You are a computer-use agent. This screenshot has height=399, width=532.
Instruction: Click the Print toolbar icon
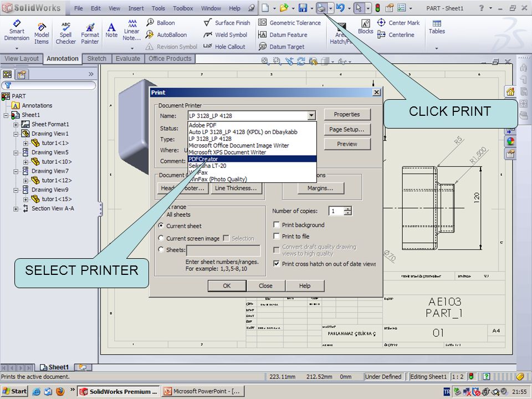click(x=321, y=7)
